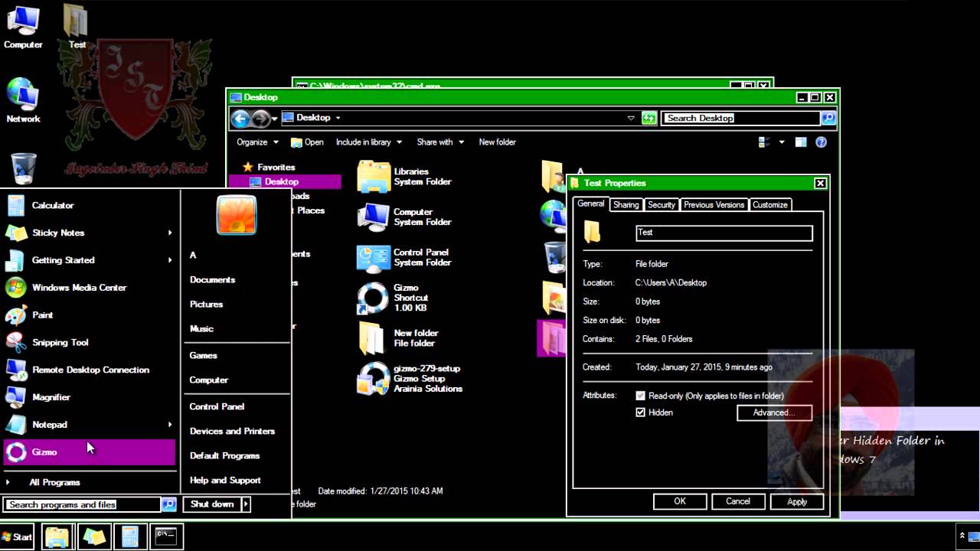This screenshot has height=551, width=980.
Task: Click the Windows Start button
Action: click(17, 536)
